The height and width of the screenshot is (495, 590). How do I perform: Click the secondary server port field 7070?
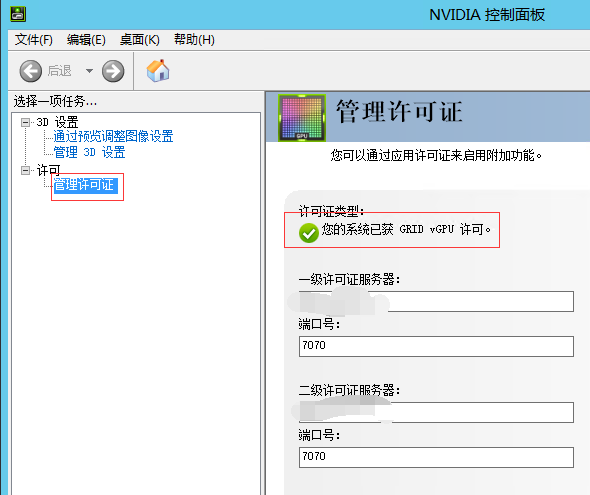pos(436,457)
